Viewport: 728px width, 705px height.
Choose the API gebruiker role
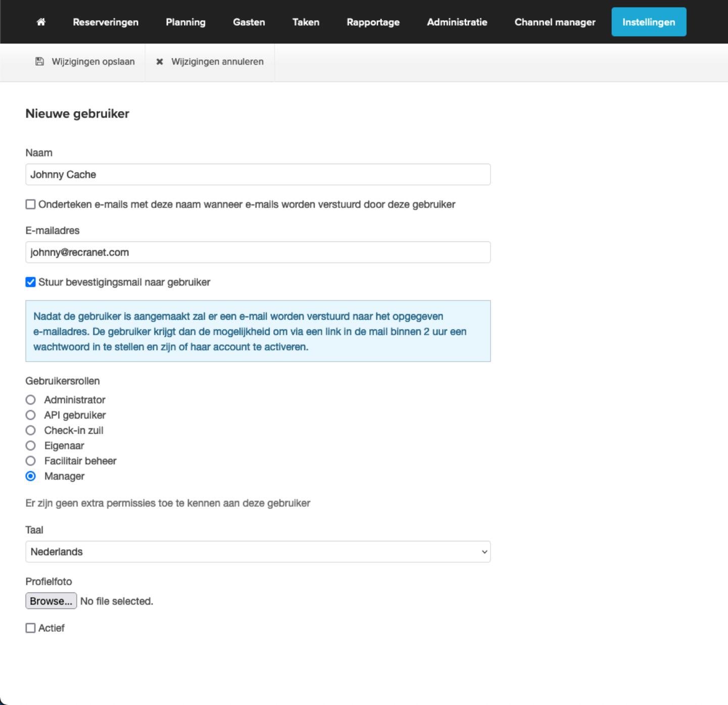click(31, 415)
